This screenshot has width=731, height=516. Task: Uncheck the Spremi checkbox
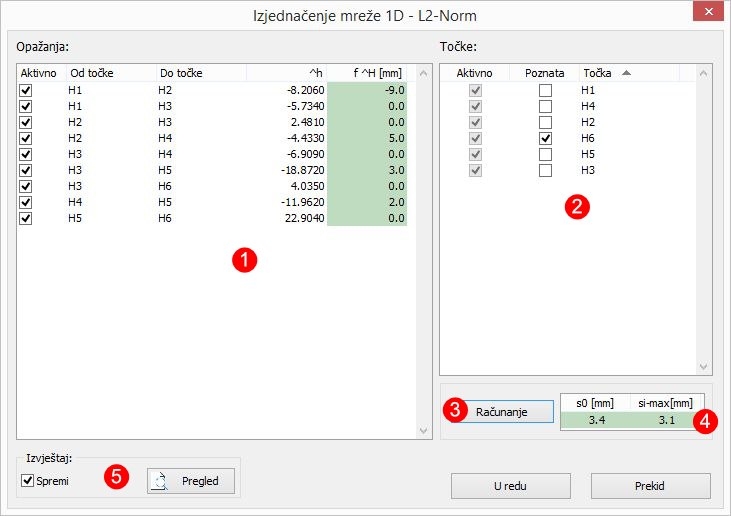click(27, 482)
